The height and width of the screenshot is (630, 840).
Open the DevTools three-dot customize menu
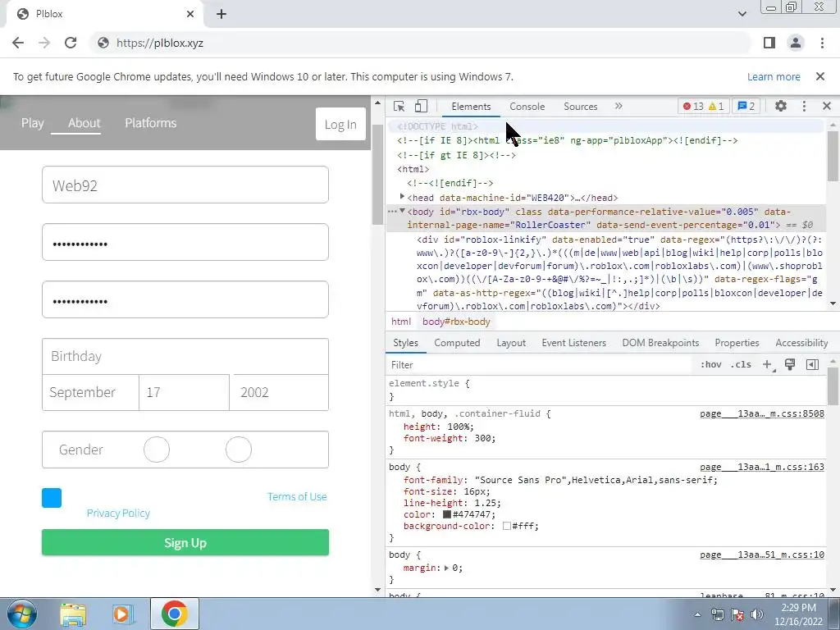pyautogui.click(x=804, y=106)
